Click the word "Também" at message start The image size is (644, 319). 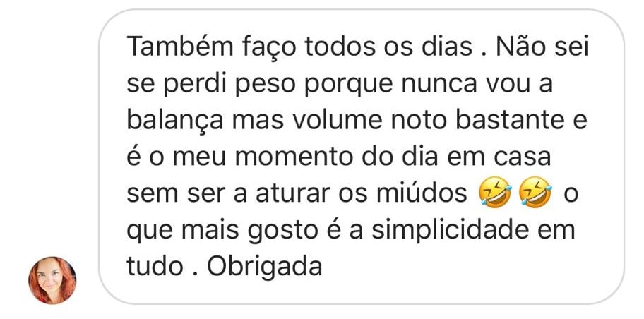pyautogui.click(x=180, y=47)
